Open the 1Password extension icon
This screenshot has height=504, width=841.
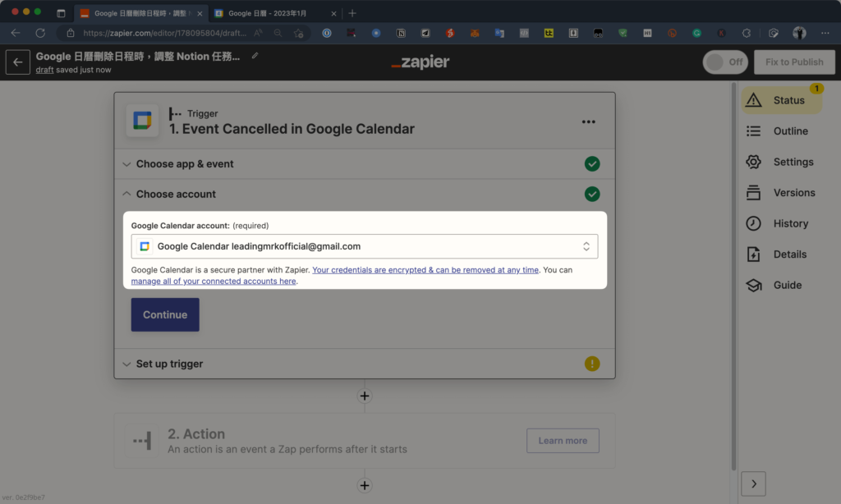[x=327, y=33]
